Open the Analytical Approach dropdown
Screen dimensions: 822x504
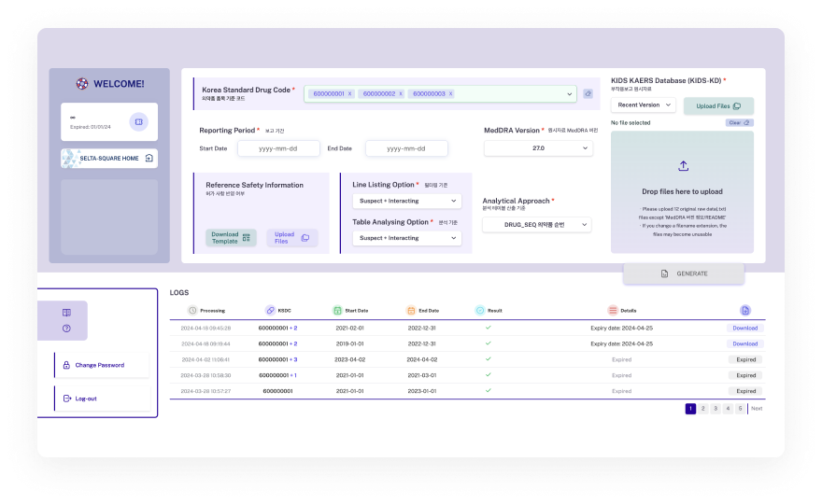coord(537,225)
